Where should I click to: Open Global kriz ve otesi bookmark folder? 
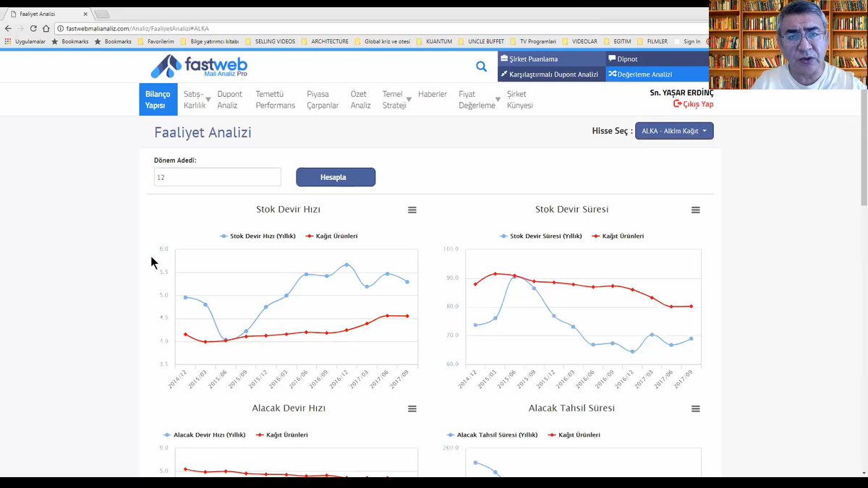click(382, 41)
